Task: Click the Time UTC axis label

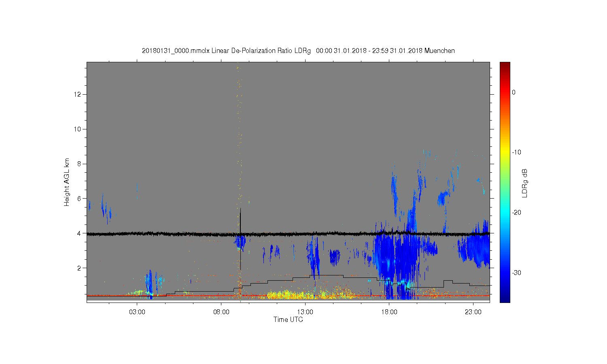Action: point(288,320)
